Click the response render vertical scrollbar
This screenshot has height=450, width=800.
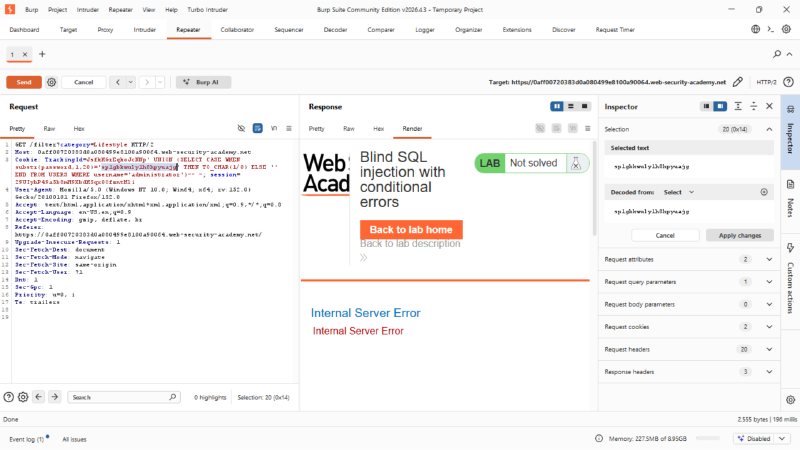(593, 189)
